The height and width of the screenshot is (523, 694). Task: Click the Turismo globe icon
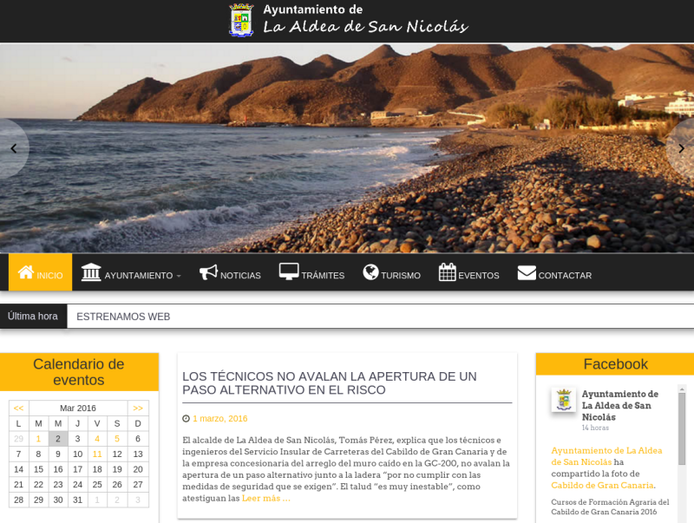(371, 272)
